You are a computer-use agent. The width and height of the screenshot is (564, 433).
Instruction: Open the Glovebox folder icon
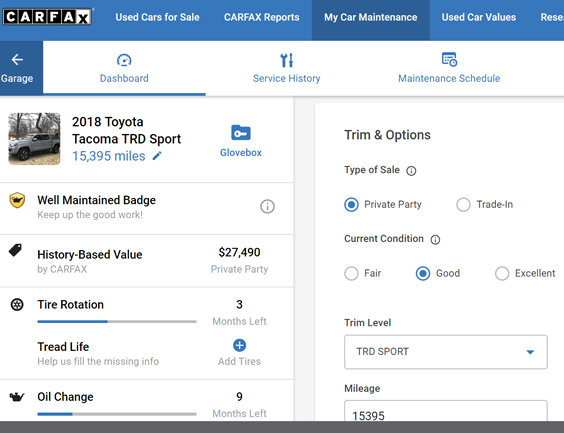(x=241, y=133)
